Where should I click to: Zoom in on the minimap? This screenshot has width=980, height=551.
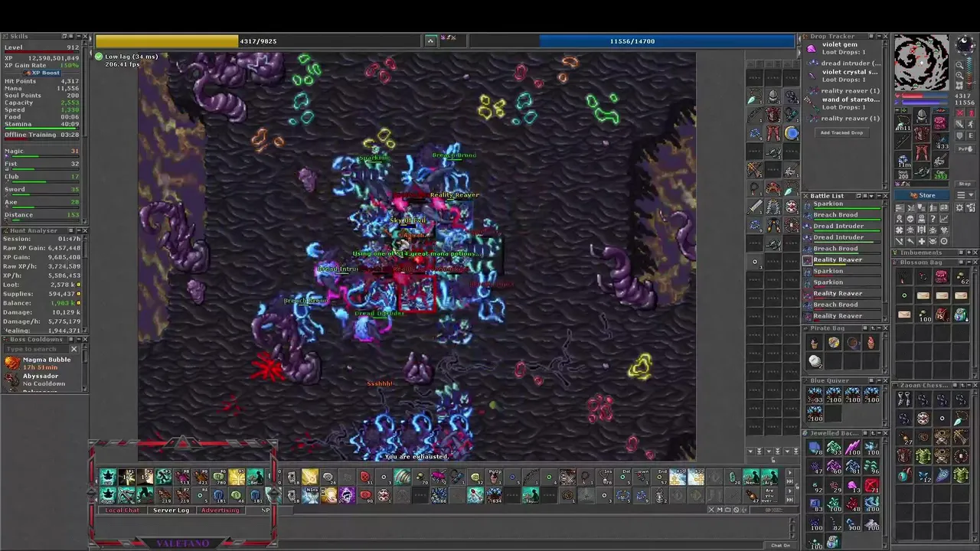[959, 75]
